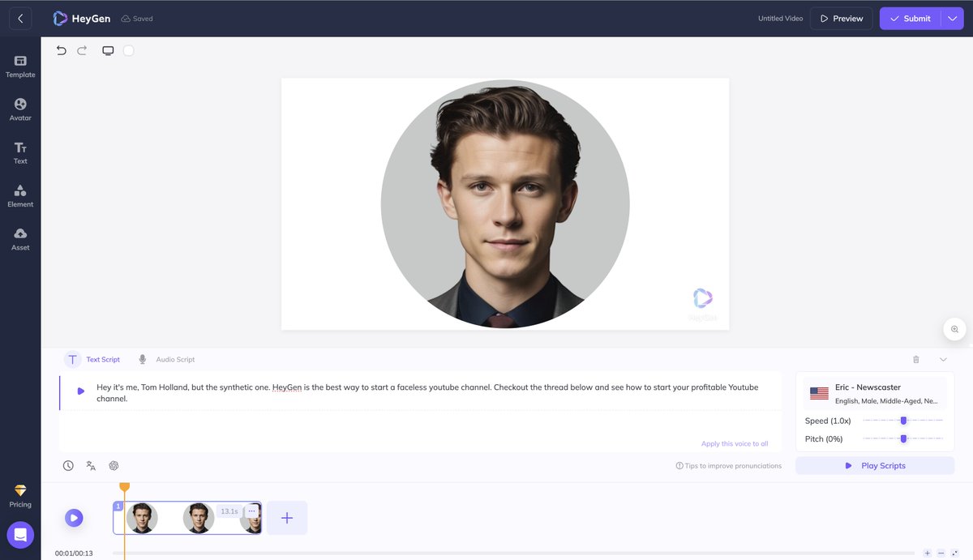Insert a pause with clock icon
This screenshot has width=973, height=560.
(x=68, y=465)
